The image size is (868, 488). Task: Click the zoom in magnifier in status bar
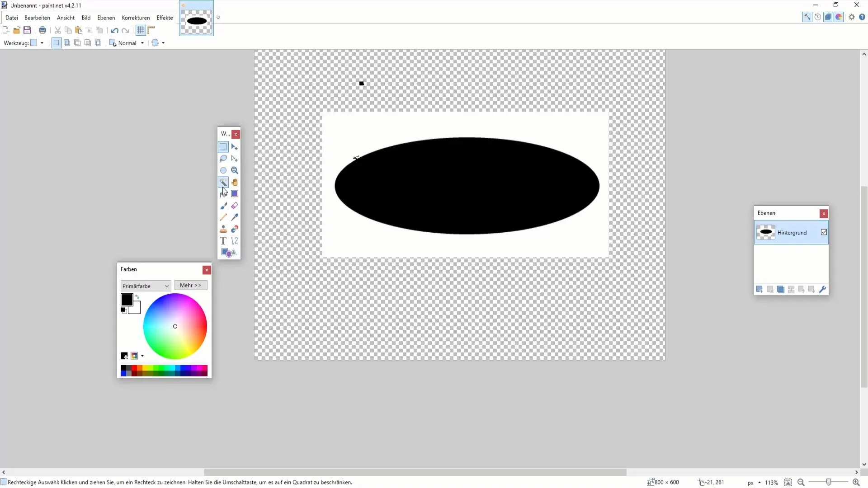pos(856,483)
